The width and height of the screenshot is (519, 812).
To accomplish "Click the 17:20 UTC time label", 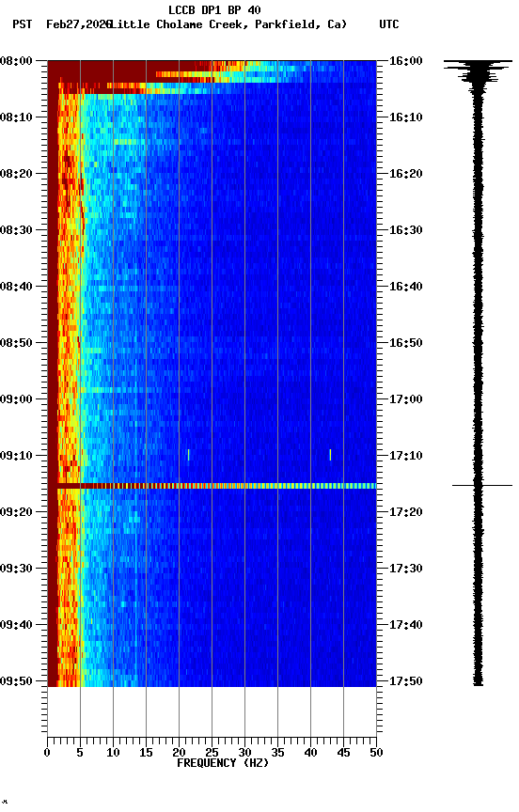I will (x=406, y=512).
